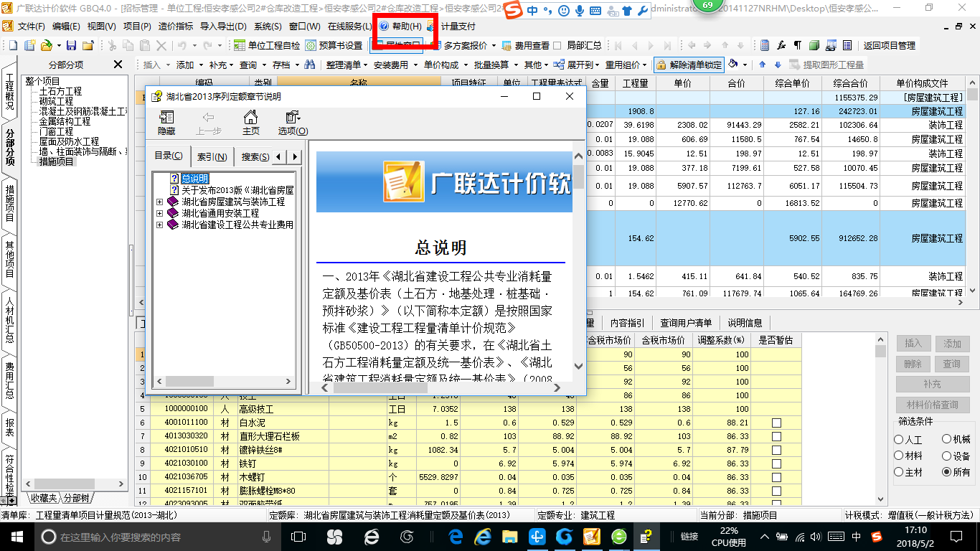Select the 主材 filter radio button

pyautogui.click(x=899, y=472)
